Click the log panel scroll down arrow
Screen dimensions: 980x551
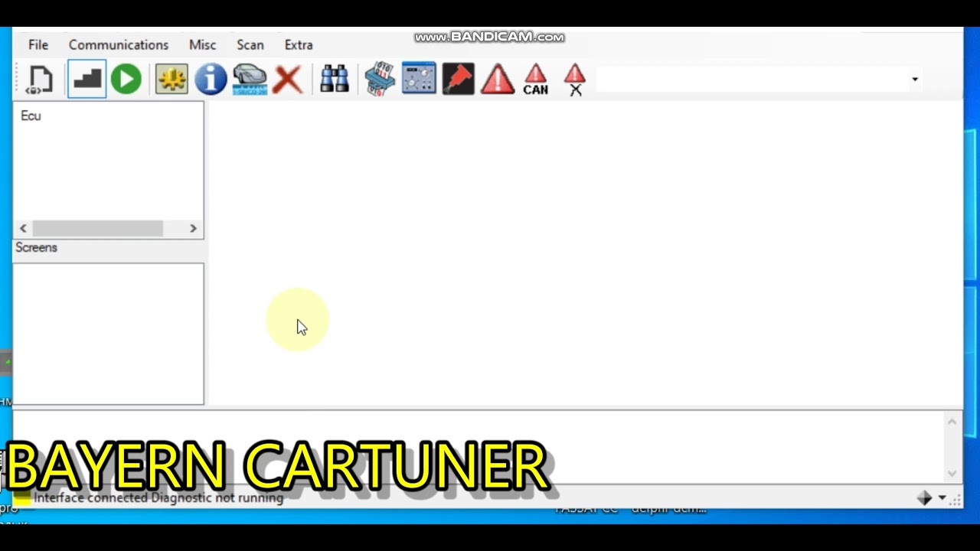952,474
